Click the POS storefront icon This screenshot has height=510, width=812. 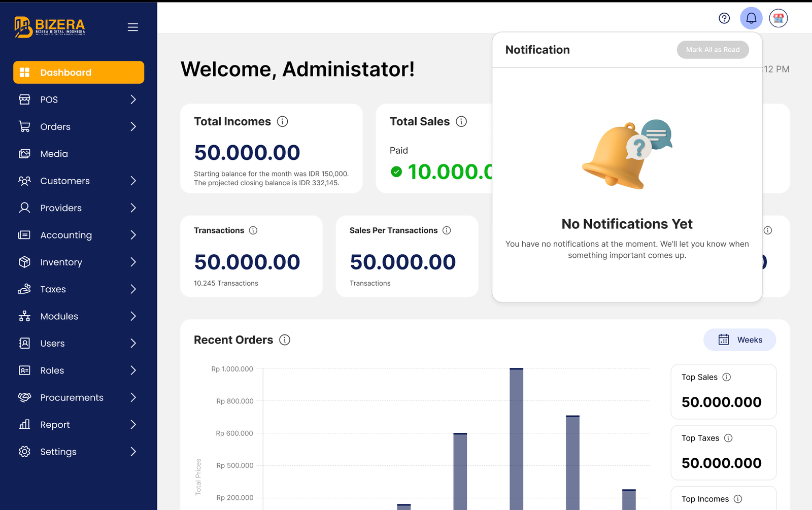[24, 99]
